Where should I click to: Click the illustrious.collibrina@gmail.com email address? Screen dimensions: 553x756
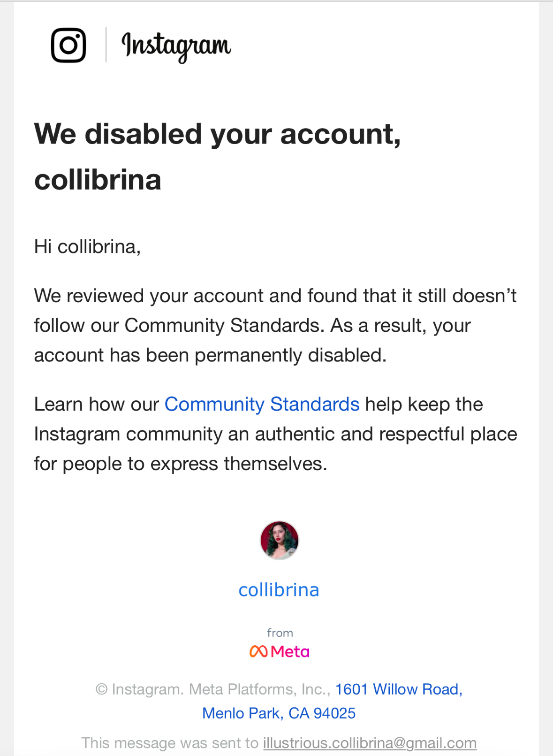[370, 743]
